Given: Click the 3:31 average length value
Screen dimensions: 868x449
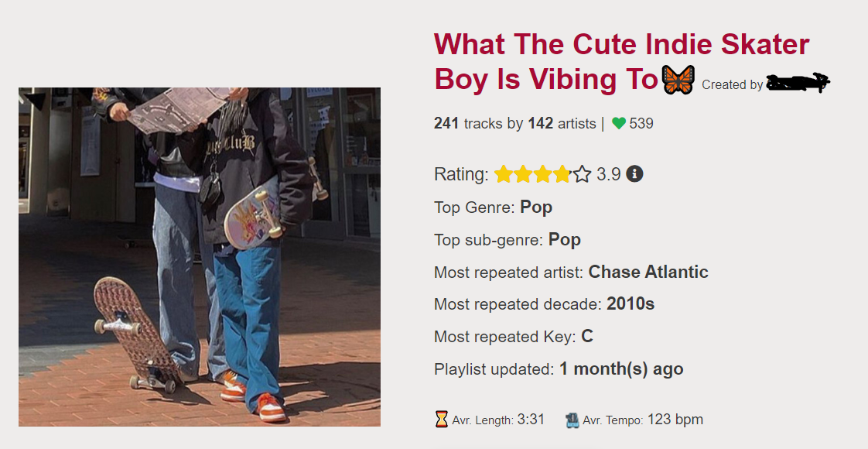Looking at the screenshot, I should pyautogui.click(x=531, y=420).
